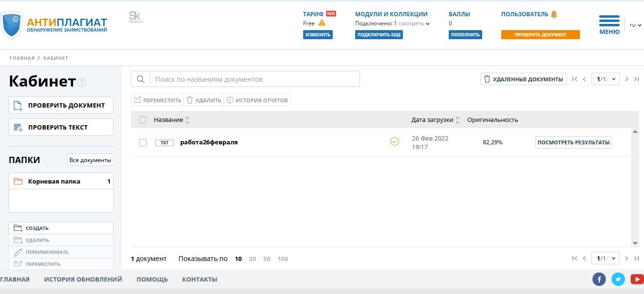Open the hamburger menu icon
This screenshot has height=294, width=644.
coord(609,22)
